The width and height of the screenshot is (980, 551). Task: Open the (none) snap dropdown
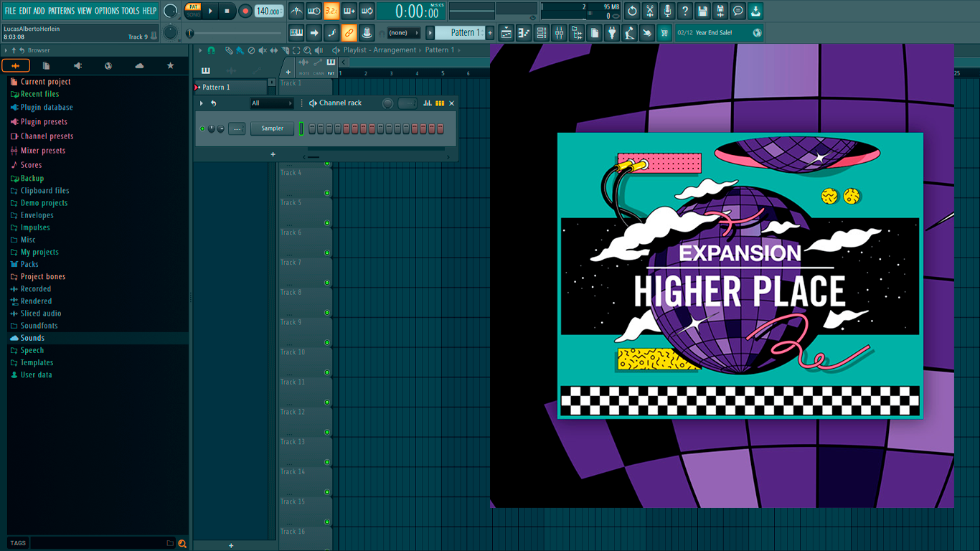(403, 33)
